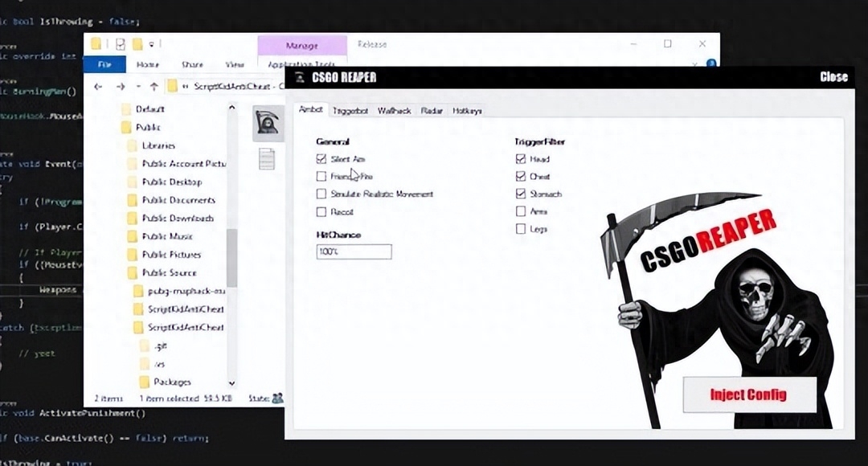
Task: Go back using Explorer's back arrow
Action: coord(98,86)
